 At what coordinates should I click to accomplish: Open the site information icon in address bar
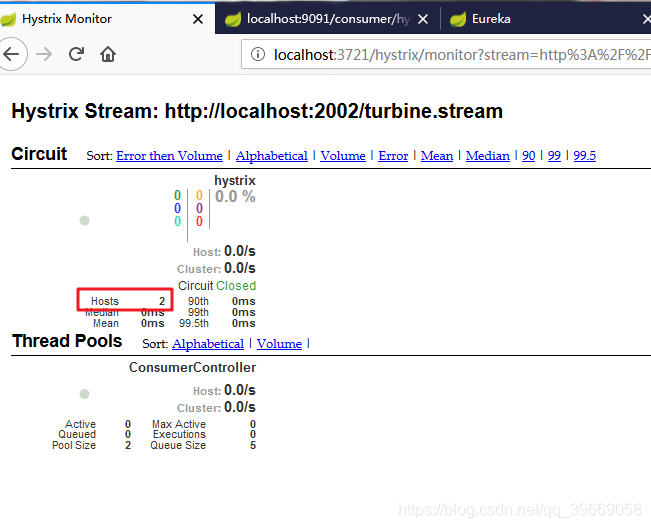click(x=258, y=54)
